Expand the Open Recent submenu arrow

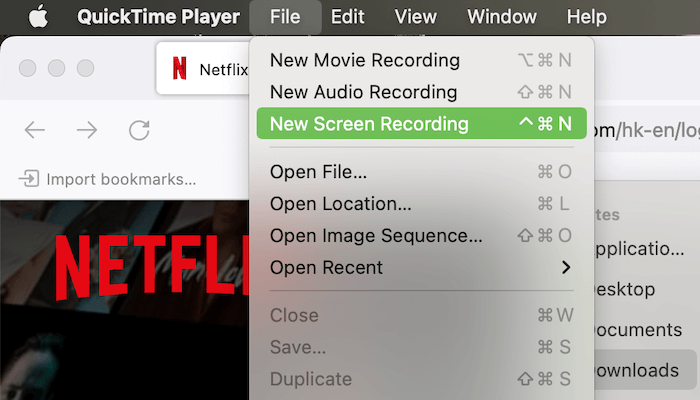tap(566, 268)
